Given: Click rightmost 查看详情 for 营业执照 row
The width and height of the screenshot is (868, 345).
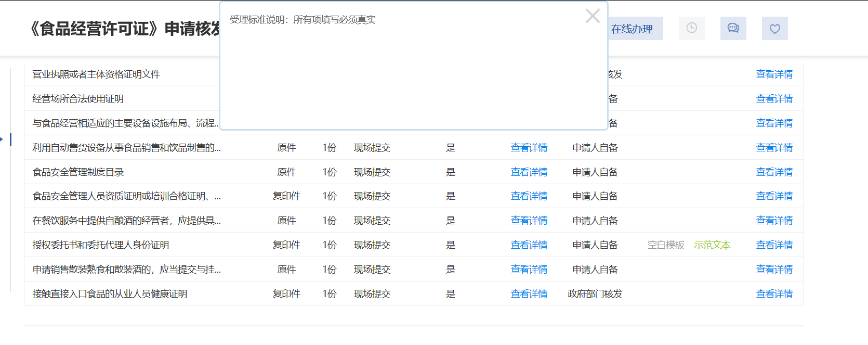Looking at the screenshot, I should (774, 74).
